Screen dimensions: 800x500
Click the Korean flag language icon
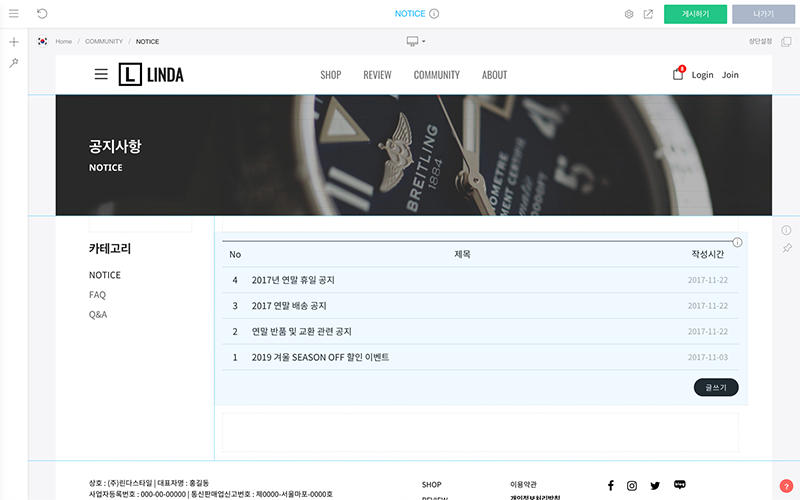(42, 41)
